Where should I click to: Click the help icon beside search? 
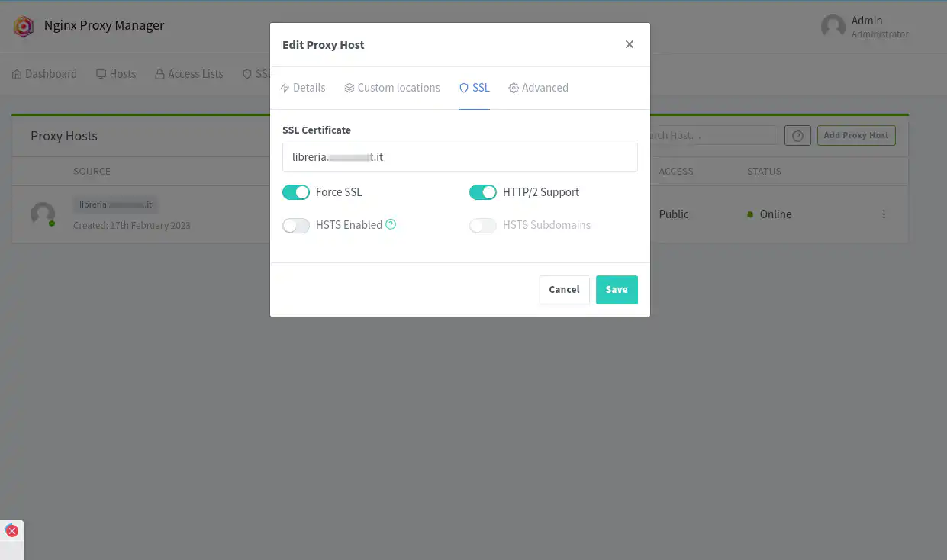click(797, 136)
